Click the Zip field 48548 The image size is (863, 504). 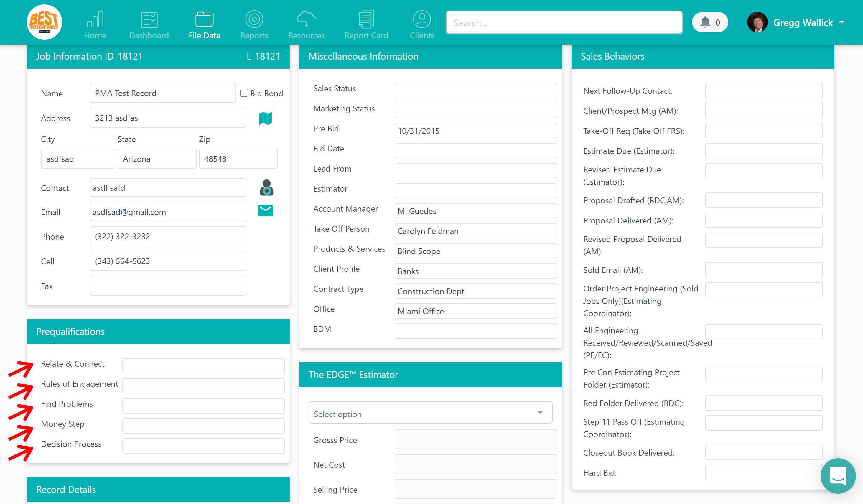pyautogui.click(x=238, y=159)
